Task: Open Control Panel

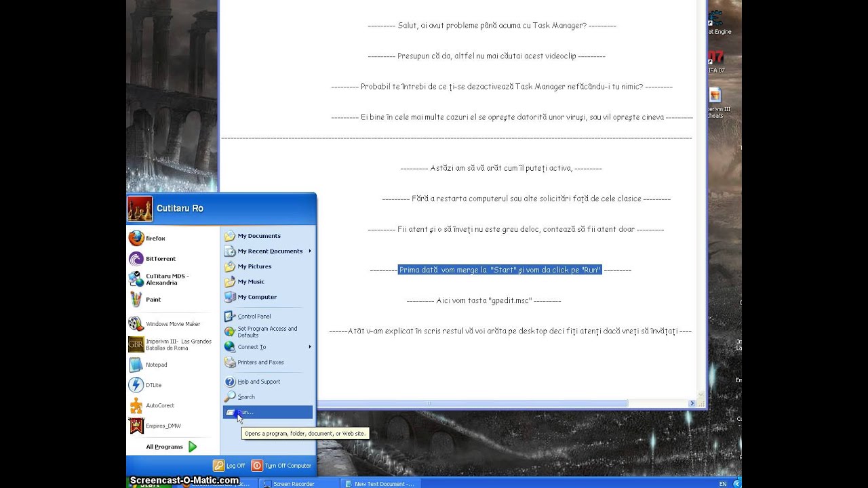Action: coord(268,317)
